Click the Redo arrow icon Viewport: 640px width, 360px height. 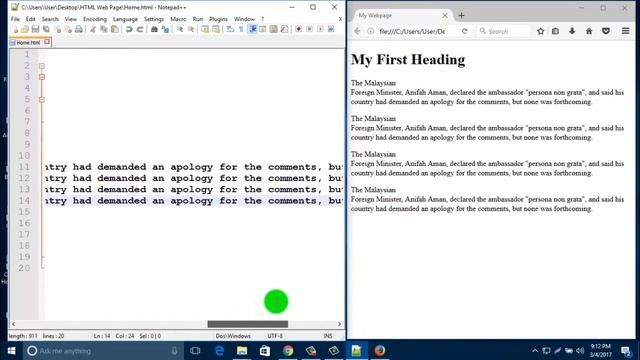click(140, 29)
